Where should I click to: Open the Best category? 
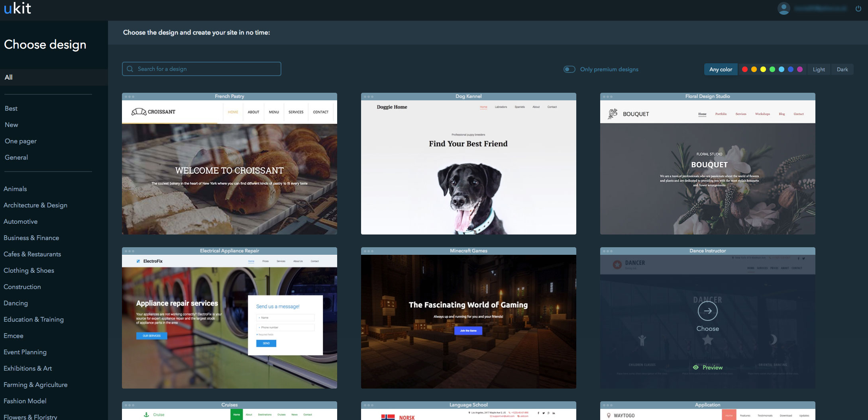11,109
